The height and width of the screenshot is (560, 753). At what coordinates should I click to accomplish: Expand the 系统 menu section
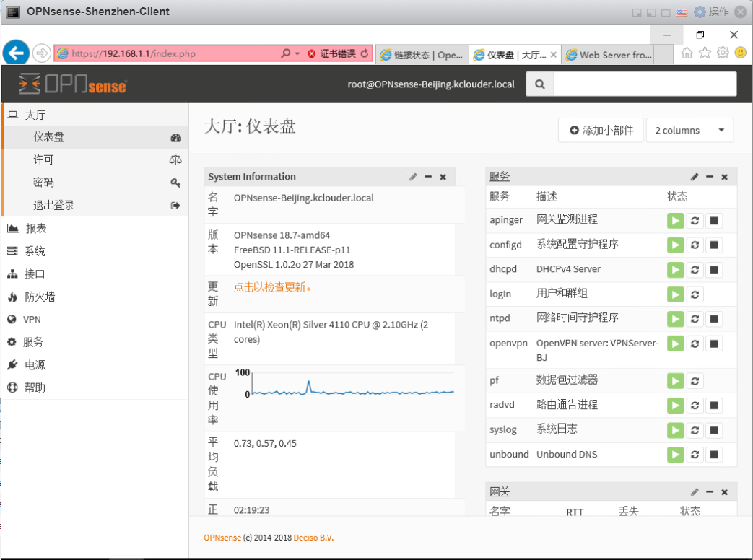pyautogui.click(x=95, y=251)
